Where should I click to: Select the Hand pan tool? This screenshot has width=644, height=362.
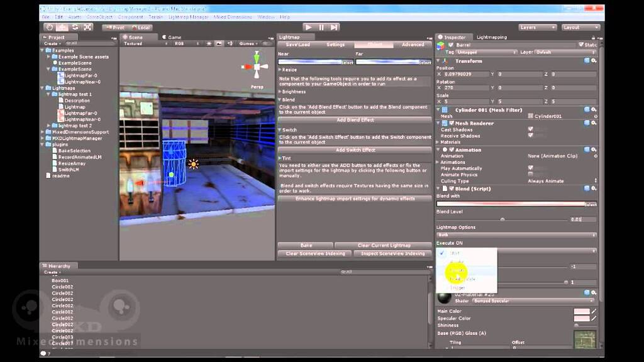tap(49, 27)
